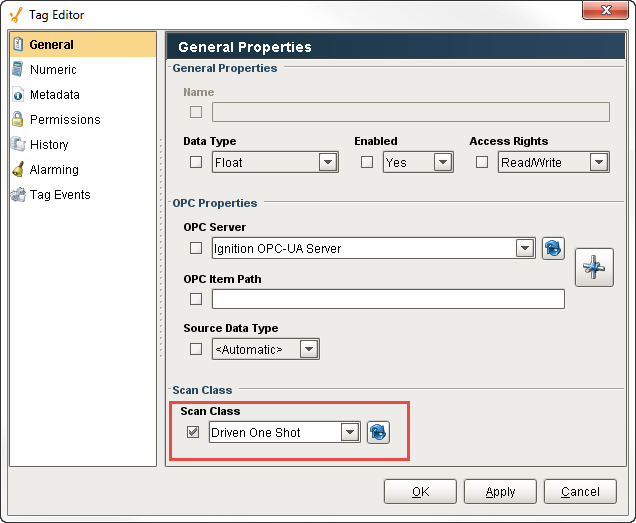
Task: Tick the Data Type checkbox
Action: 196,162
